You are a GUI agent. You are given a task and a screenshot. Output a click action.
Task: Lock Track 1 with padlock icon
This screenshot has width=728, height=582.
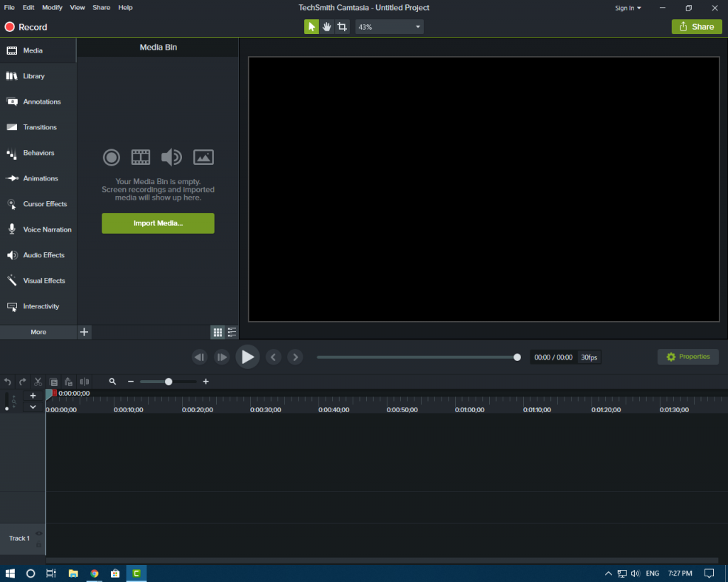tap(39, 544)
